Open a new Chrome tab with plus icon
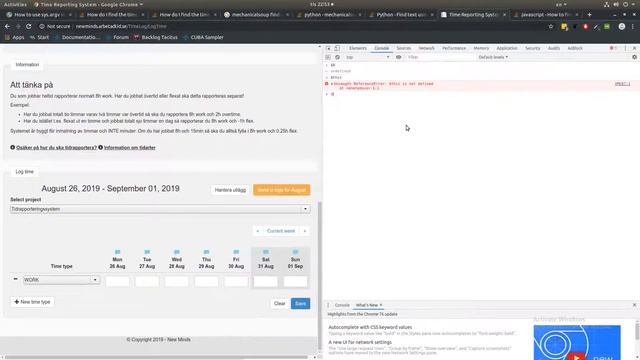640x360 pixels. point(589,14)
